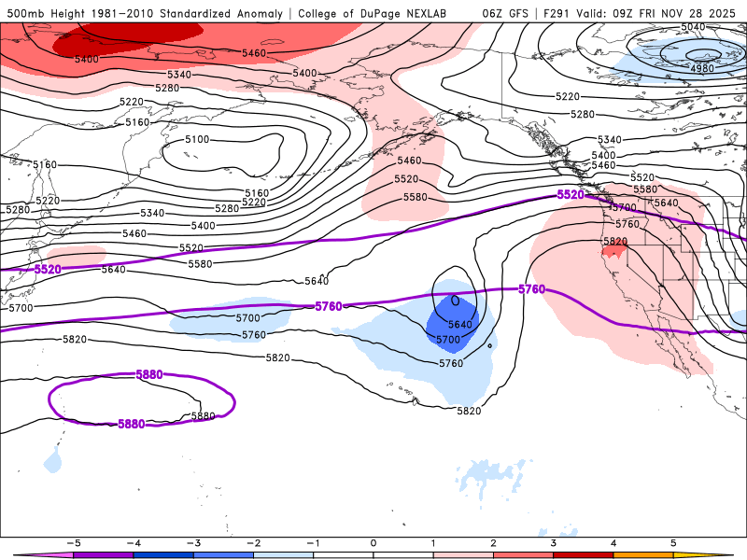This screenshot has width=747, height=560.
Task: Select the light pink 1 to 2 colorbar segment
Action: click(463, 555)
